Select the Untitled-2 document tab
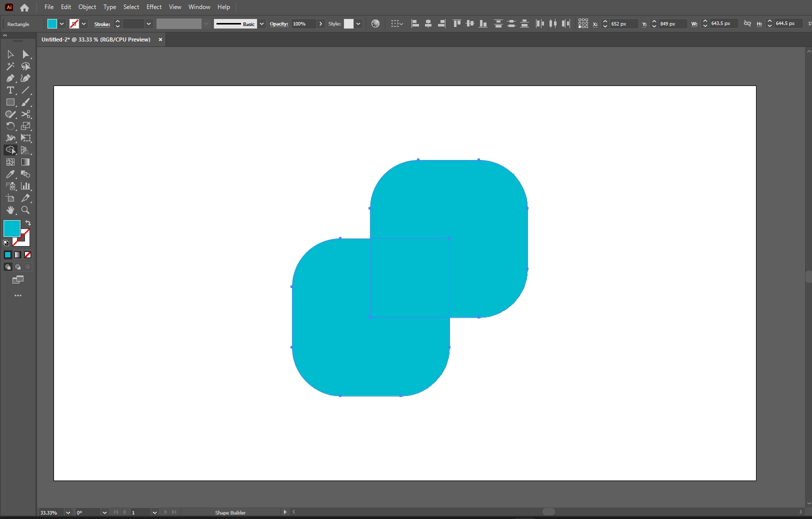 coord(96,39)
